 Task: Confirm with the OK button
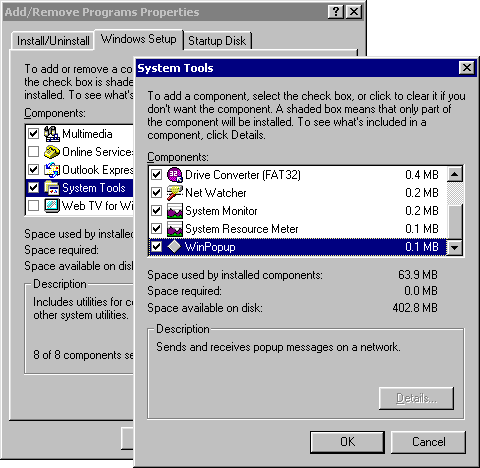pos(347,442)
